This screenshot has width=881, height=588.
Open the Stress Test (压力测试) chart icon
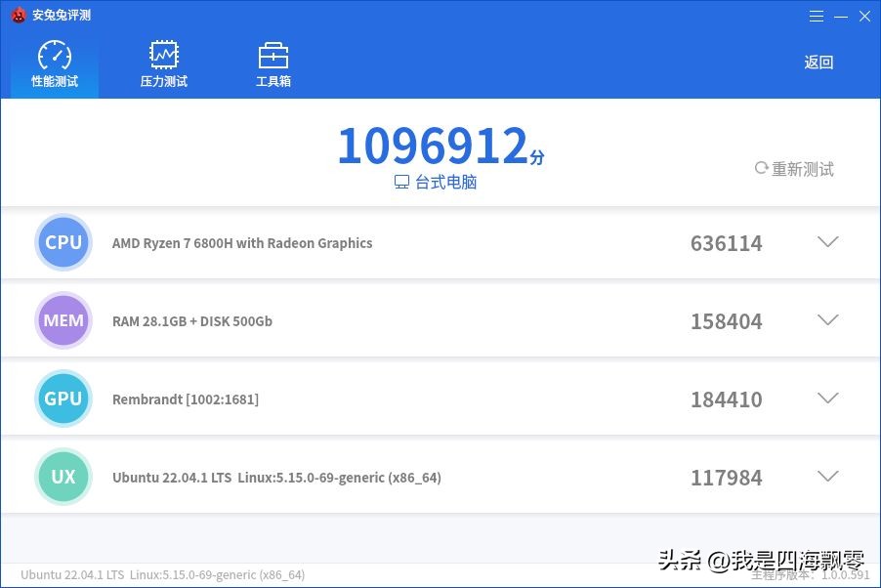tap(163, 54)
